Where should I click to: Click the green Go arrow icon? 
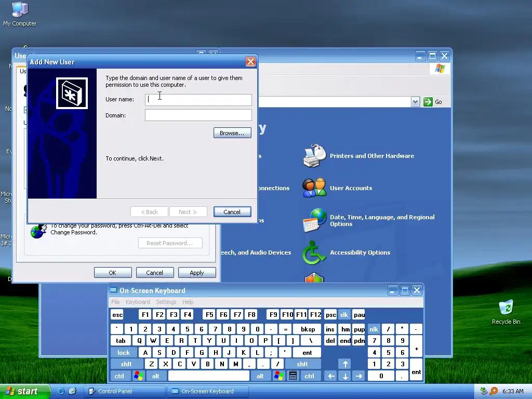[428, 102]
